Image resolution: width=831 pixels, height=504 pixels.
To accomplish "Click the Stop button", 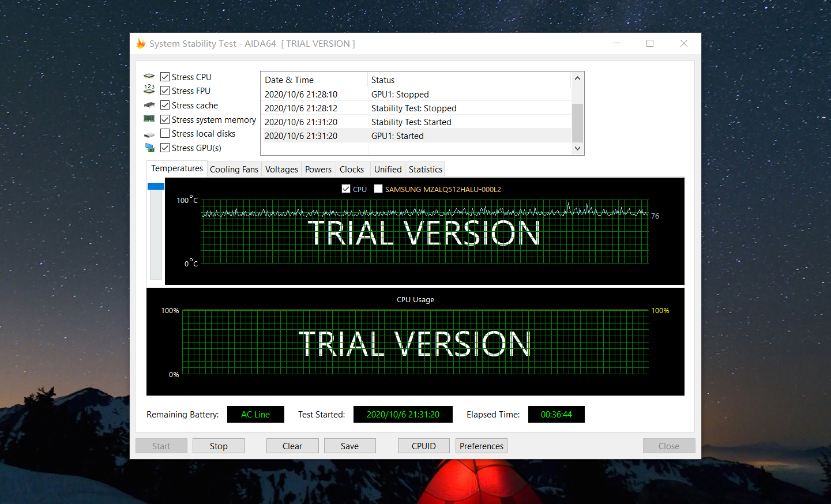I will pyautogui.click(x=219, y=446).
